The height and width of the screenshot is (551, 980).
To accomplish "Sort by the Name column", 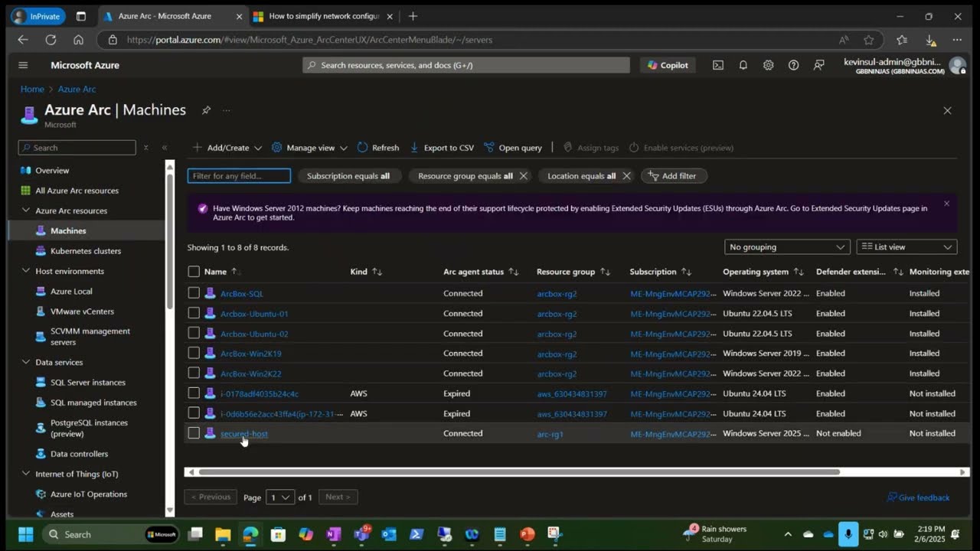I will (221, 272).
